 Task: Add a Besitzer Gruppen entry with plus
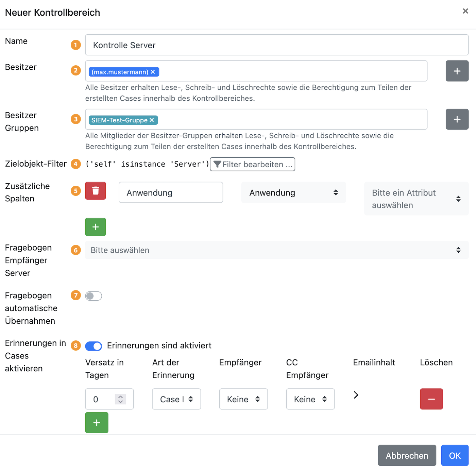click(457, 119)
